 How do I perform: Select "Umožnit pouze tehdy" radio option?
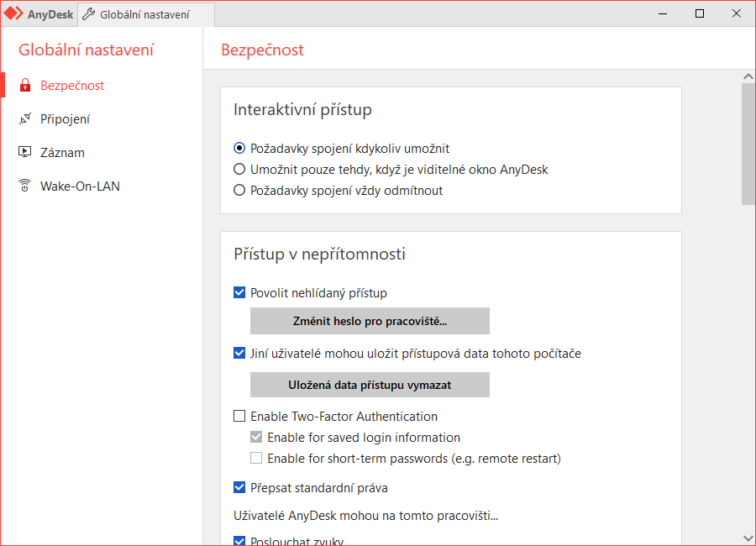(x=239, y=170)
